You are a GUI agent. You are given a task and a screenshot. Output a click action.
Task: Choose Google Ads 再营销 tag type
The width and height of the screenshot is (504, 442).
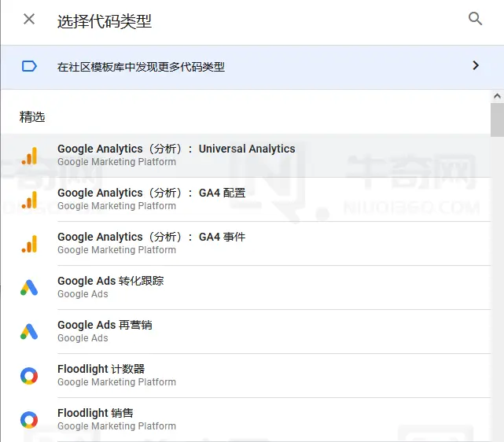[x=246, y=331]
